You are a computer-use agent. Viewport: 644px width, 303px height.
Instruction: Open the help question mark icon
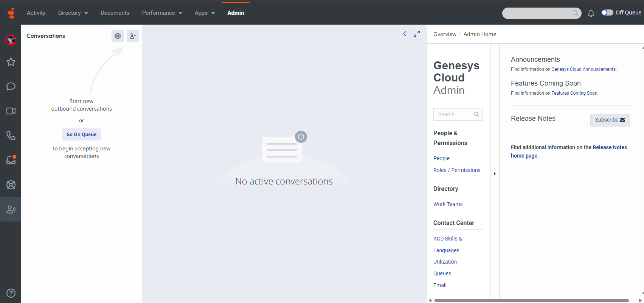[11, 293]
